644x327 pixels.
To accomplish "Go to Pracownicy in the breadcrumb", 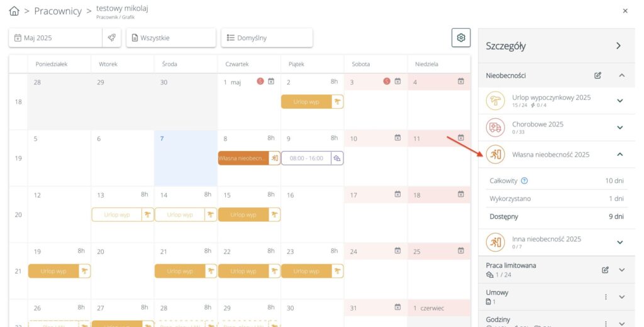I will 58,11.
